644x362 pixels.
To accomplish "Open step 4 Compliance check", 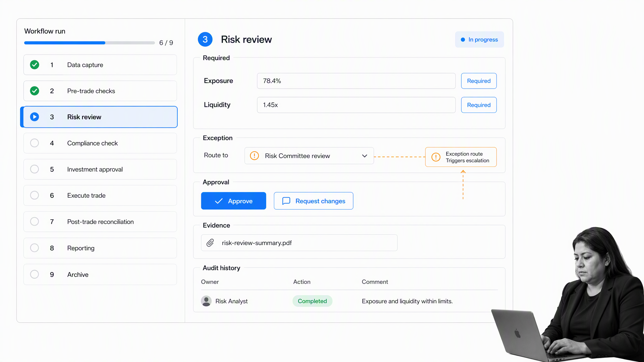I will point(100,143).
